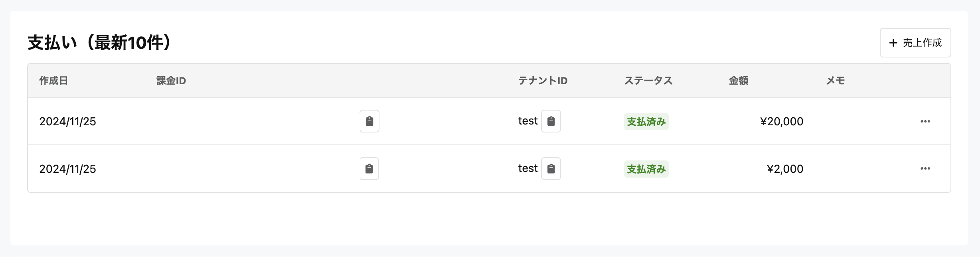Open the more options menu for the ¥2,000 payment
The width and height of the screenshot is (980, 257).
click(x=925, y=169)
